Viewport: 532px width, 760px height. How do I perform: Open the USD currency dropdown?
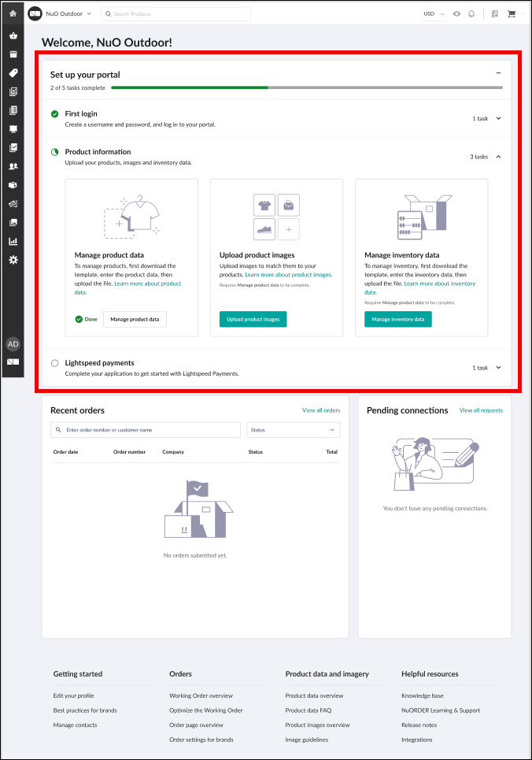click(434, 14)
